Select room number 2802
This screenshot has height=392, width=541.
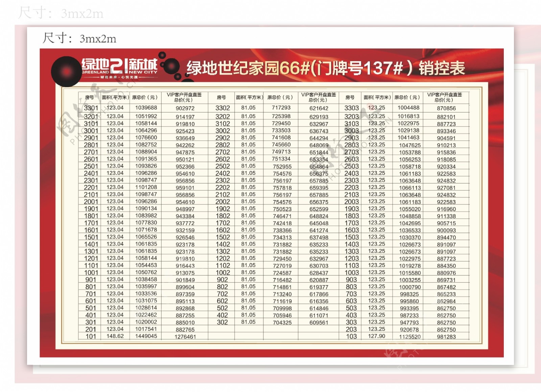tap(222, 145)
